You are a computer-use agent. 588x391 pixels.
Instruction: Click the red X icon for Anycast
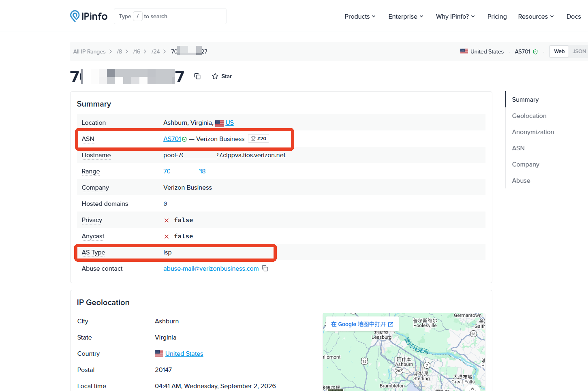click(x=166, y=237)
